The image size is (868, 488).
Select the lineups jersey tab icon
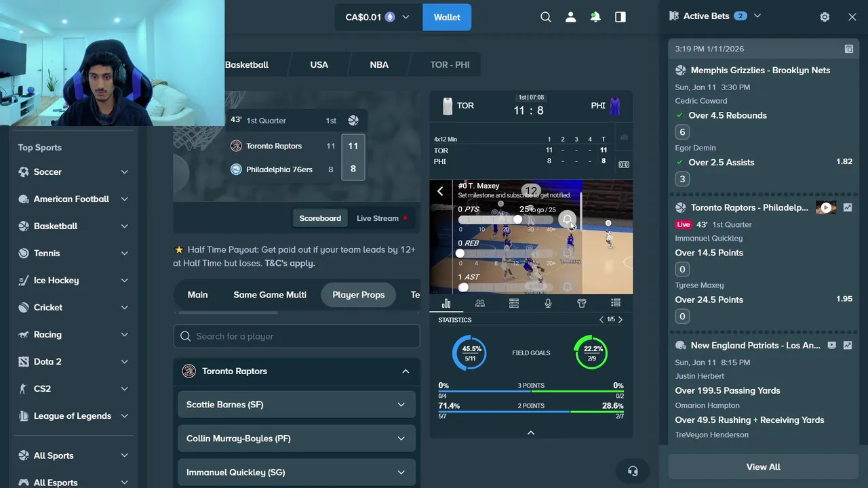pos(582,303)
